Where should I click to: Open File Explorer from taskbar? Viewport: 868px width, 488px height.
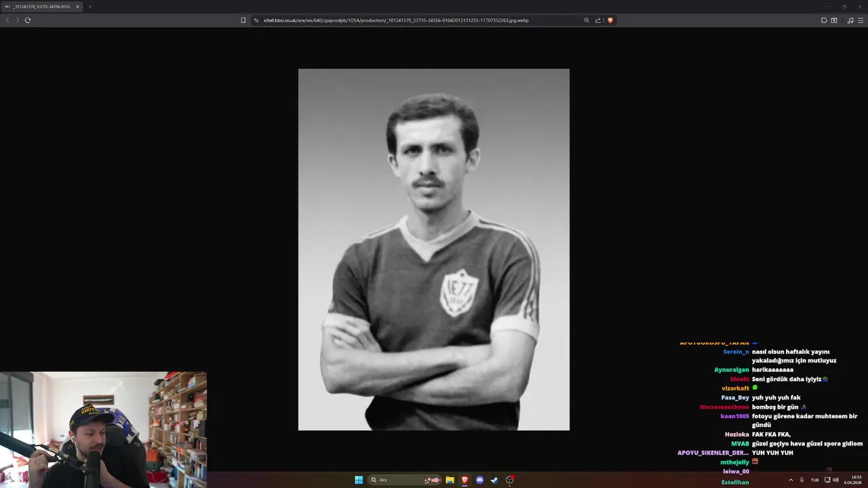click(450, 480)
